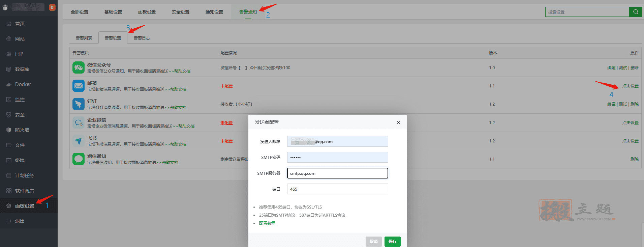Viewport: 644px width, 247px height.
Task: Open 帮助文档 link in 飞书 row
Action: click(178, 144)
